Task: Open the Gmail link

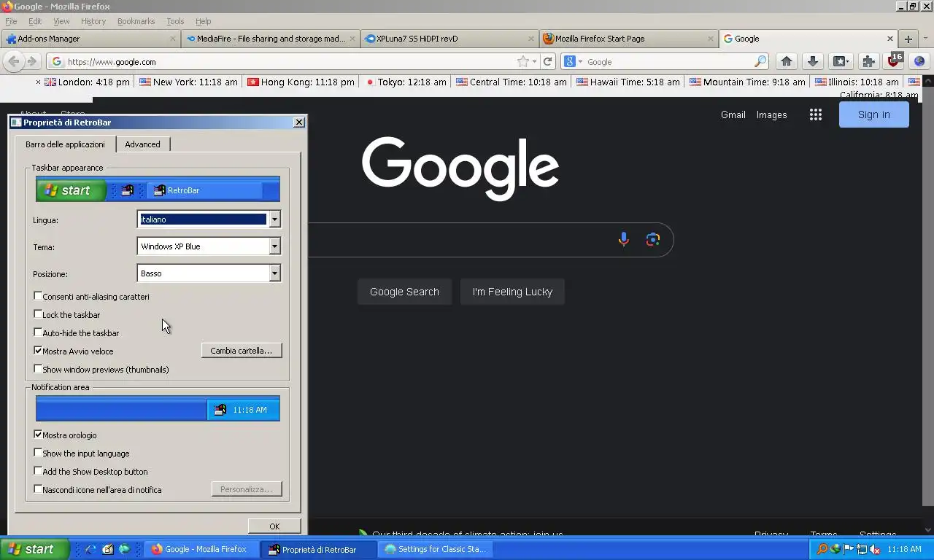Action: click(733, 114)
